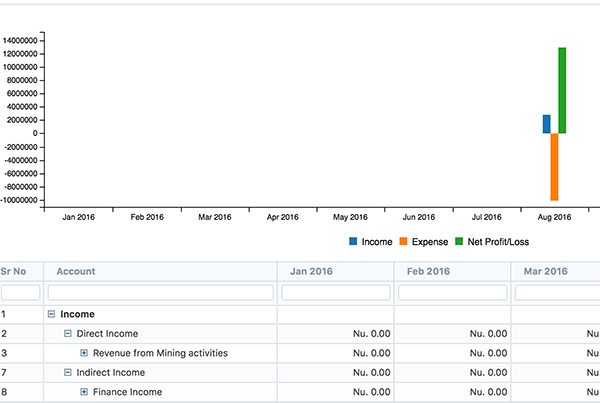Click serial number 8 cell
Screen dimensions: 600x403
[x=4, y=392]
